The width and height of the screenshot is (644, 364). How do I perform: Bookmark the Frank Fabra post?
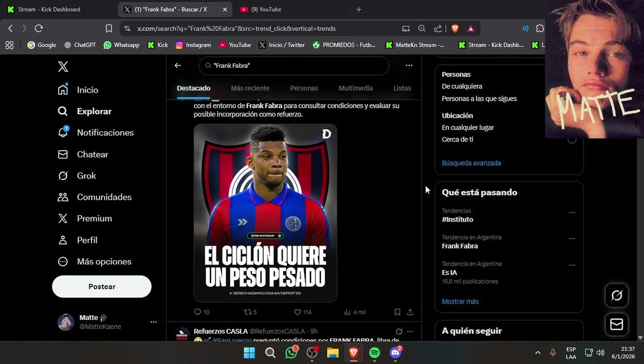coord(398,312)
